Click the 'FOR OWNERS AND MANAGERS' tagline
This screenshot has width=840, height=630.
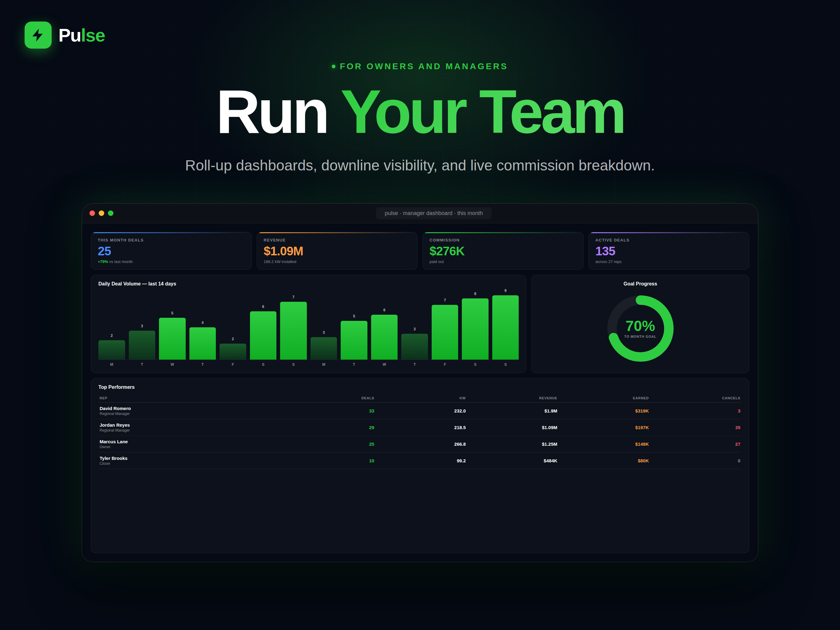[423, 66]
